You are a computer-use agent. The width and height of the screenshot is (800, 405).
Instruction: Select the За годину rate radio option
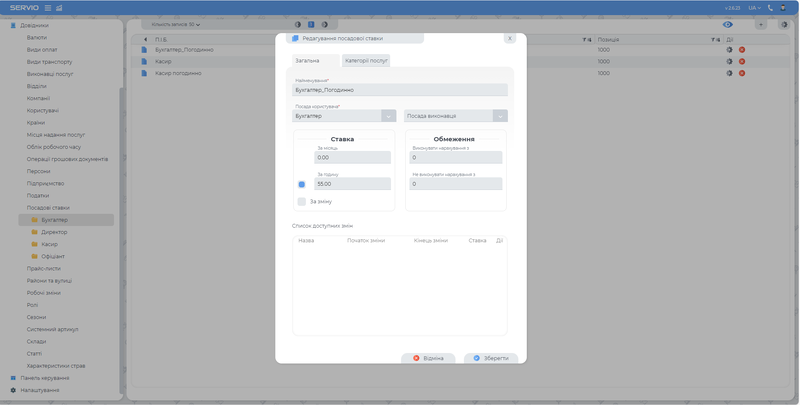(x=302, y=184)
